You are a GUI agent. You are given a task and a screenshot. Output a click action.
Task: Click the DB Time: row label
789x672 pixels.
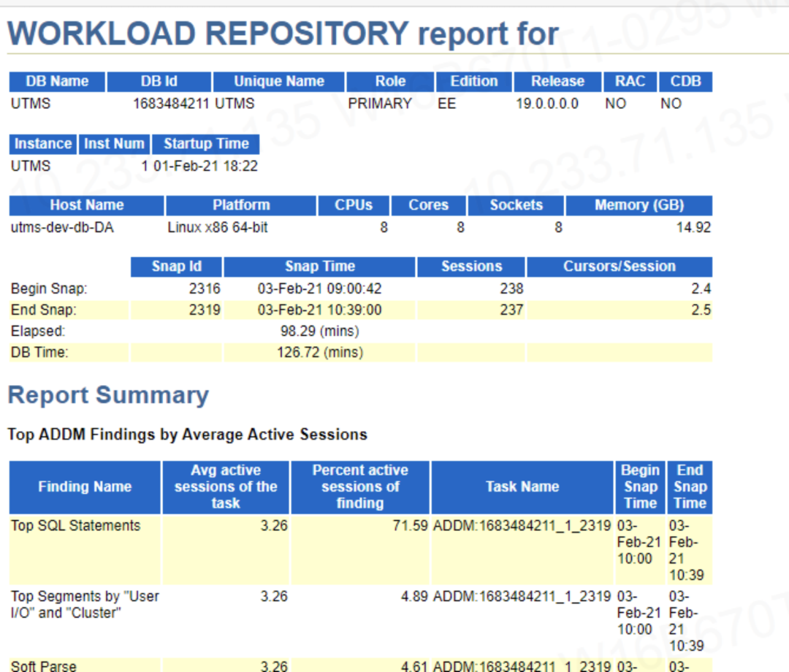click(39, 352)
